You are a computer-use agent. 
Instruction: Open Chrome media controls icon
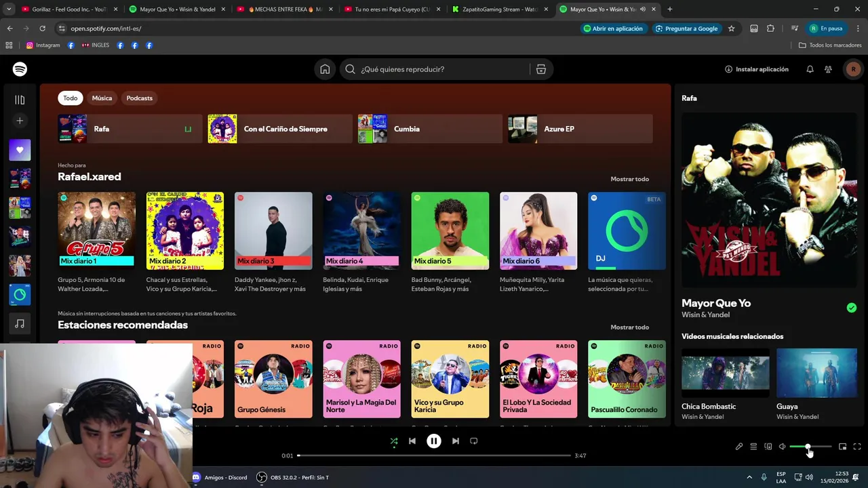794,28
